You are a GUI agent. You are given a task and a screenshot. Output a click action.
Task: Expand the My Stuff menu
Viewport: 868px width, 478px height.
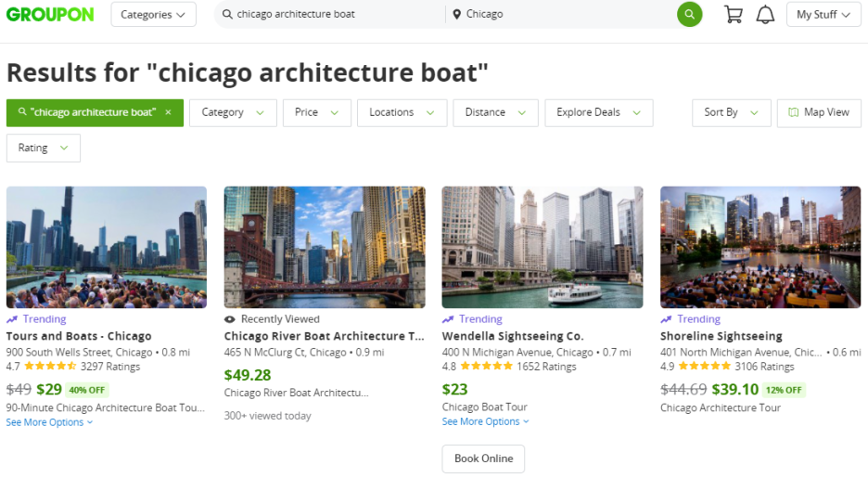click(823, 15)
